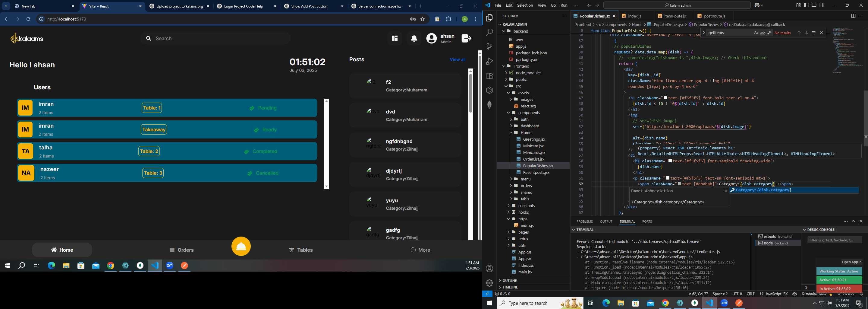Screen dimensions: 868x309
Task: Open the notifications bell in the kalaams header
Action: click(414, 38)
